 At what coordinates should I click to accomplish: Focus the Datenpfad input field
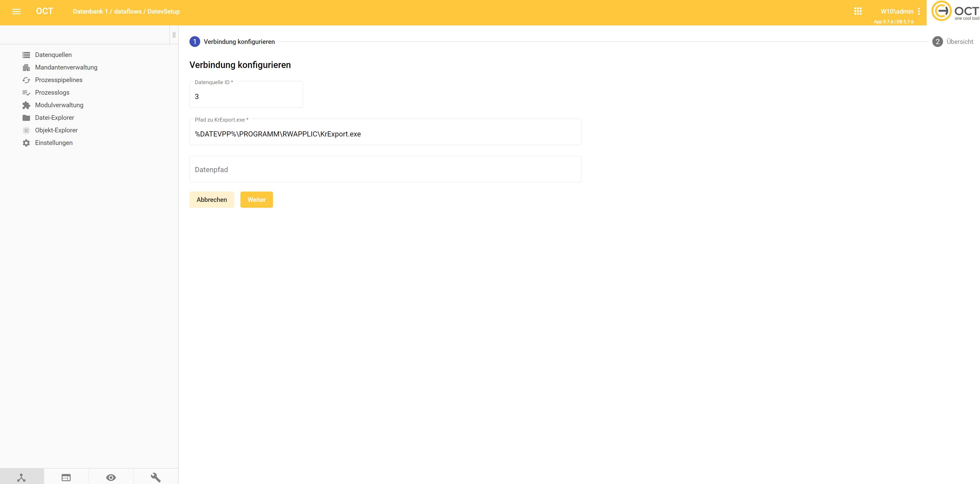[x=385, y=170]
